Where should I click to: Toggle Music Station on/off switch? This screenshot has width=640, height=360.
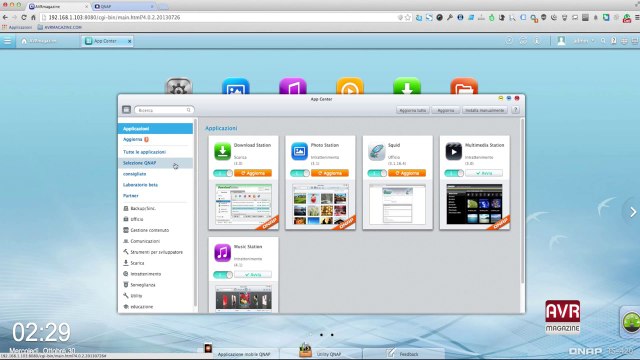tap(223, 275)
